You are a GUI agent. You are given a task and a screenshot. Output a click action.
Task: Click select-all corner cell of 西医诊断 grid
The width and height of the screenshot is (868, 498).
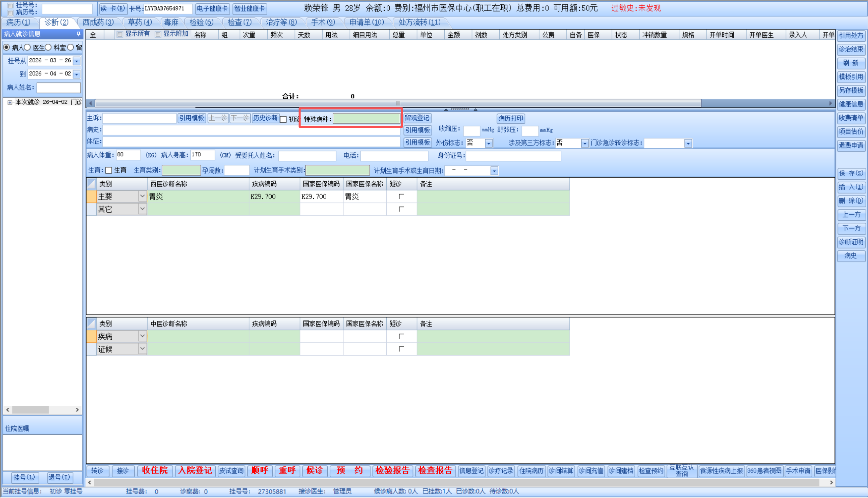[91, 184]
